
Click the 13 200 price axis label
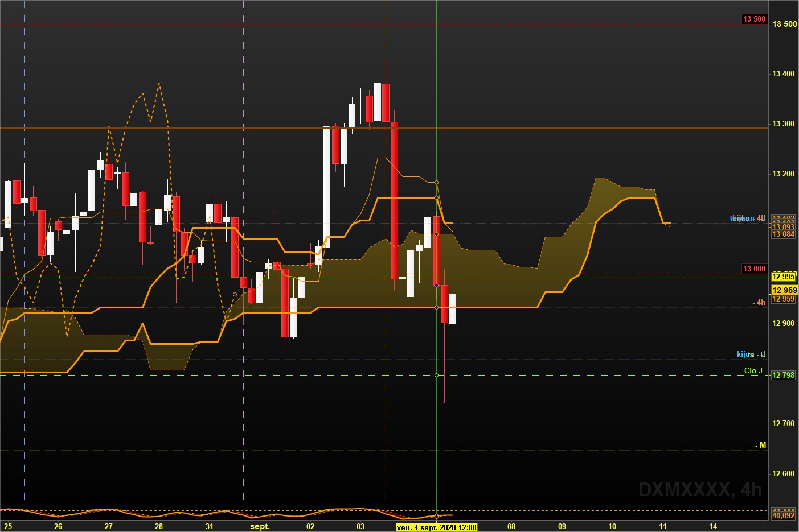click(784, 174)
